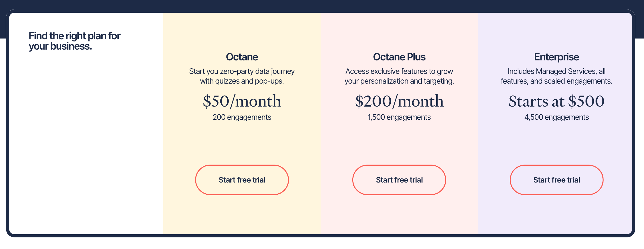Click the 4,500 engagements label
This screenshot has width=644, height=249.
tap(556, 117)
